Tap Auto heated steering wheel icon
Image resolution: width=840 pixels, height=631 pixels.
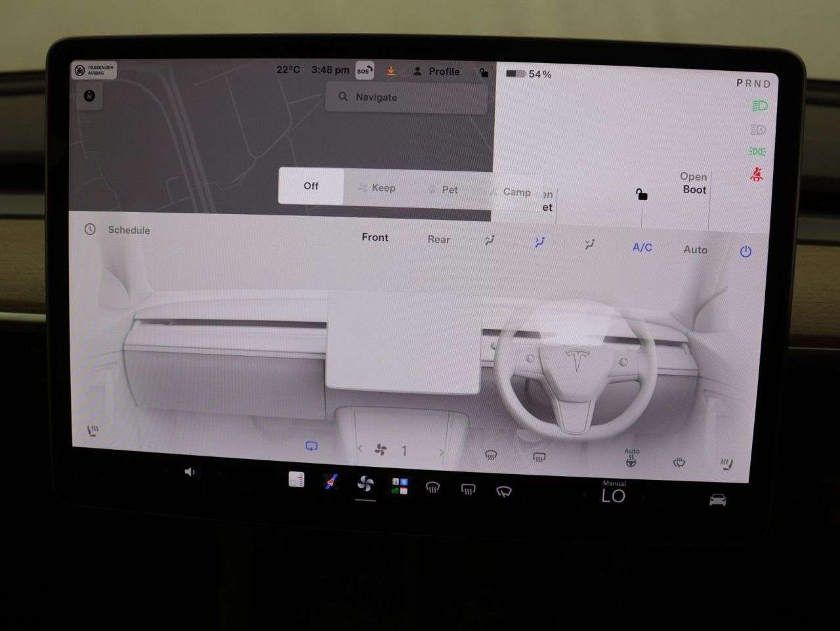(631, 458)
